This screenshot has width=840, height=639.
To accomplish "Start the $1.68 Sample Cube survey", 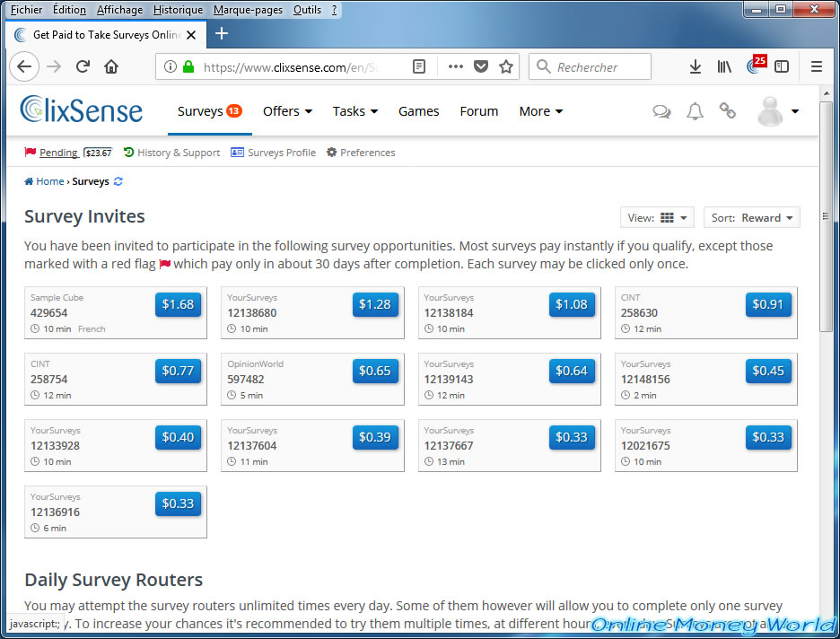I will coord(178,304).
